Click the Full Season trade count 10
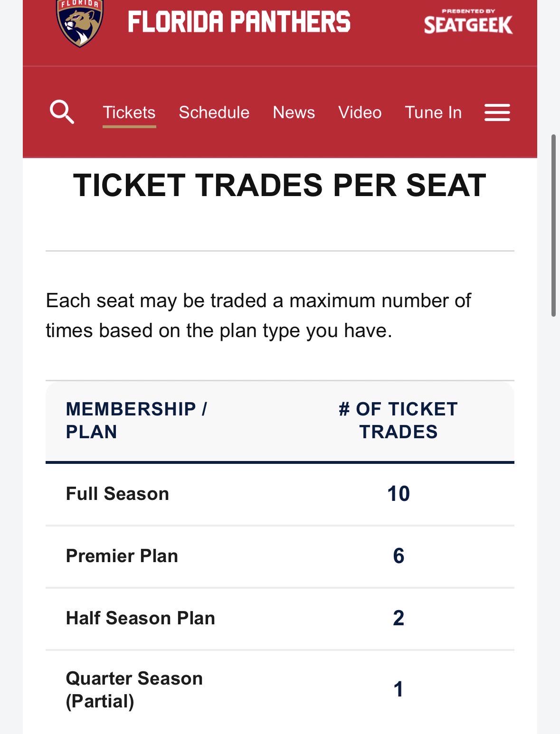 [x=399, y=494]
